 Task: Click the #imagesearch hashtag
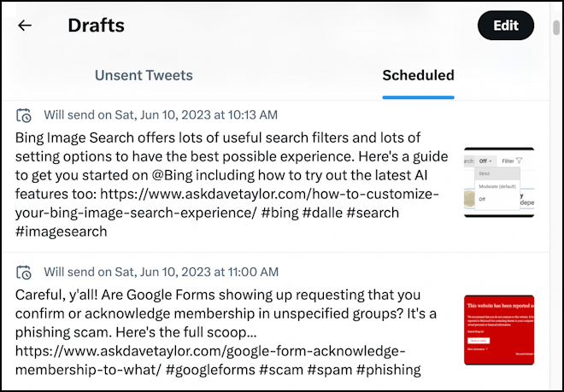tap(62, 231)
